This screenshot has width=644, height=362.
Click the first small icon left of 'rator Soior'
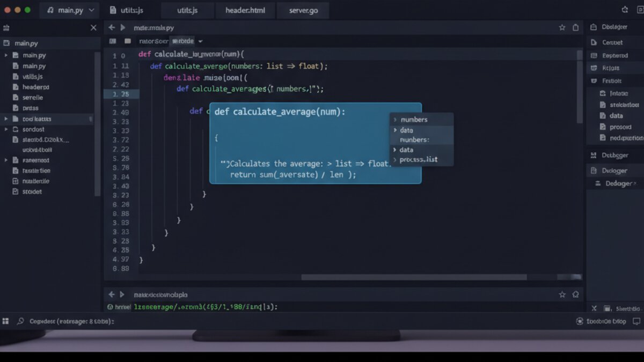pyautogui.click(x=112, y=41)
